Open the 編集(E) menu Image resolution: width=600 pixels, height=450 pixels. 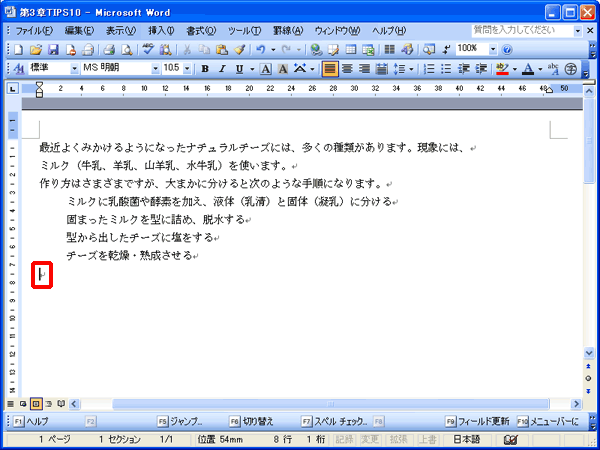(79, 31)
